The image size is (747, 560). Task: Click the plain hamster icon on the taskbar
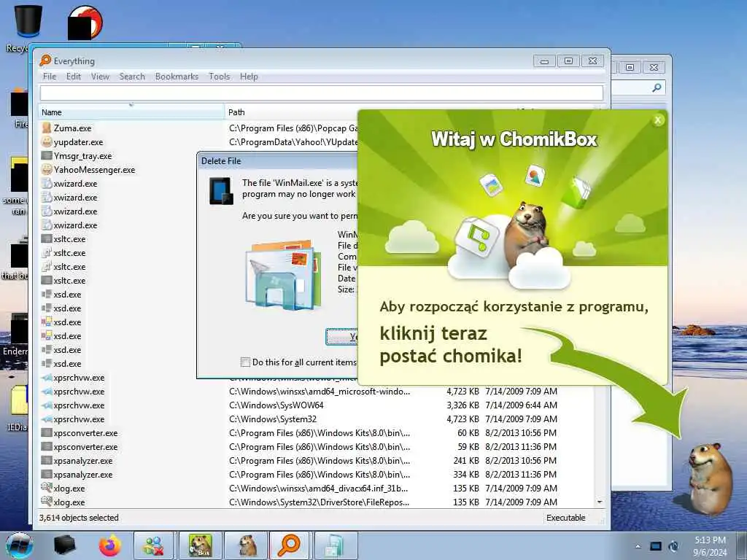(x=247, y=545)
